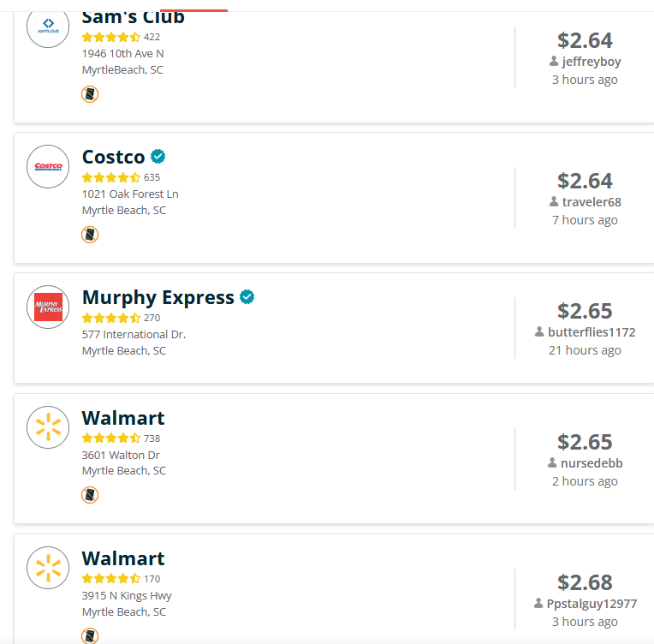This screenshot has width=654, height=644.
Task: Click the Walmart logo at 3915 N Kings Hwy
Action: pyautogui.click(x=48, y=568)
